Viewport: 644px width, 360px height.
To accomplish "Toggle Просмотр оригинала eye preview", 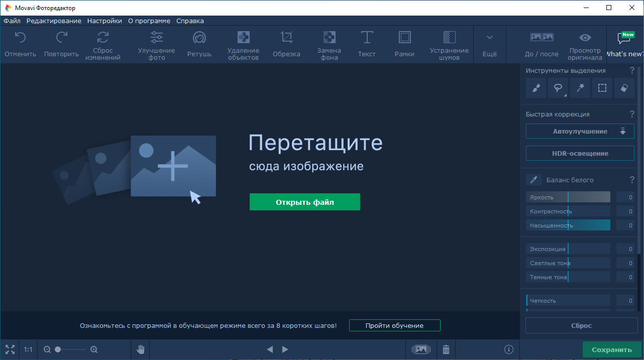I will pos(585,44).
